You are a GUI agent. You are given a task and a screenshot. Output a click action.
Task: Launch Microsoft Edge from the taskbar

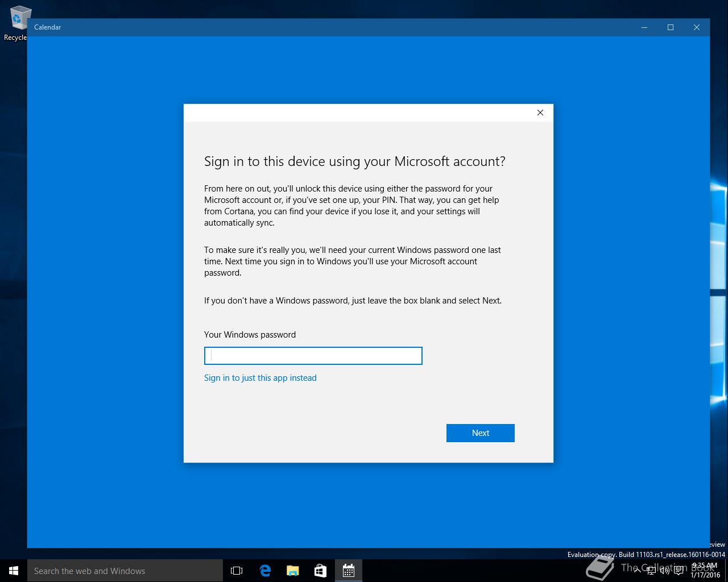(x=265, y=571)
